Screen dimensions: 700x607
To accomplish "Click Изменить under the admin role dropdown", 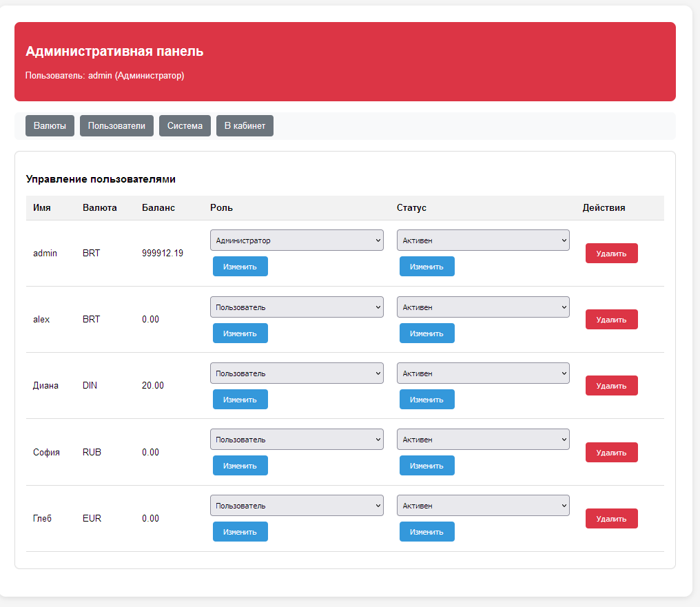I will click(240, 267).
